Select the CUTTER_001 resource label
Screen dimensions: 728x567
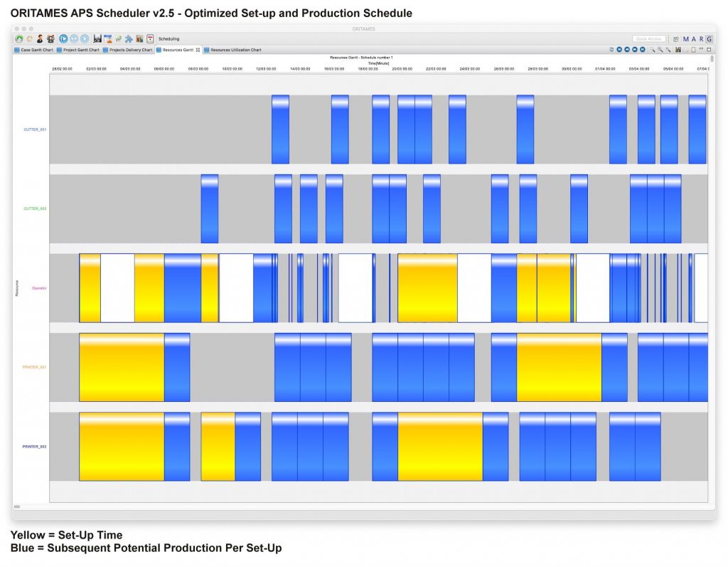click(x=35, y=129)
